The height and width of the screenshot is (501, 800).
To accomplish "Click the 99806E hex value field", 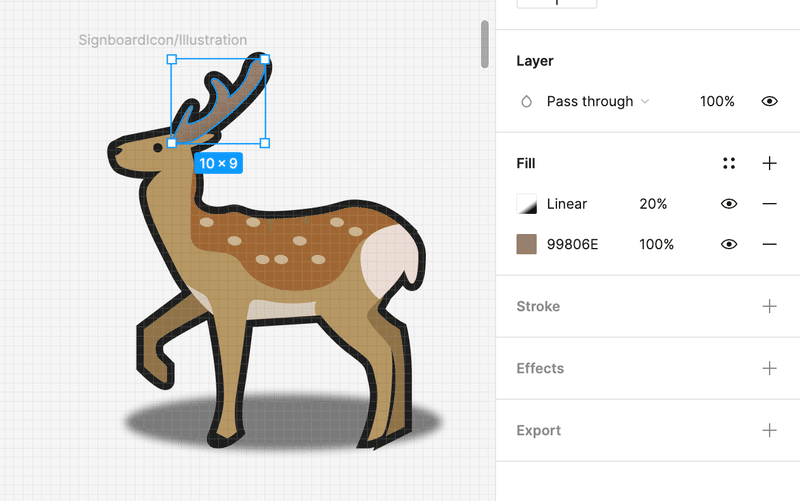I will click(572, 244).
